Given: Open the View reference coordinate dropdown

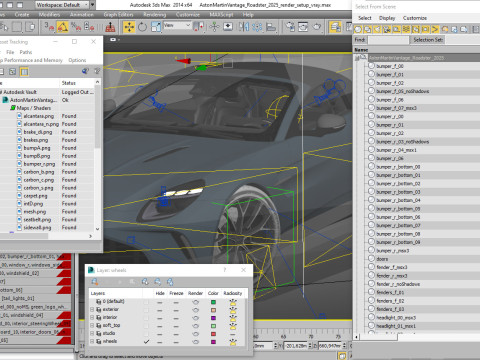Looking at the screenshot, I should (x=177, y=25).
